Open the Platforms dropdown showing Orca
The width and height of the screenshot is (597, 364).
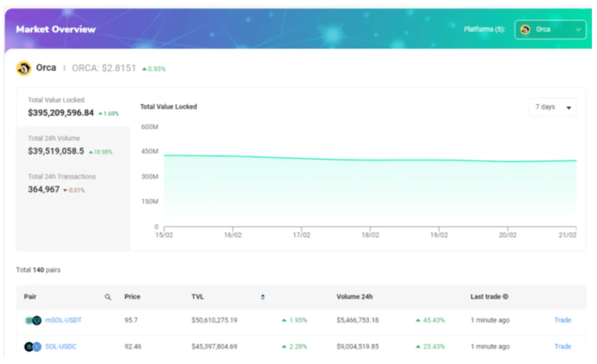tap(550, 29)
